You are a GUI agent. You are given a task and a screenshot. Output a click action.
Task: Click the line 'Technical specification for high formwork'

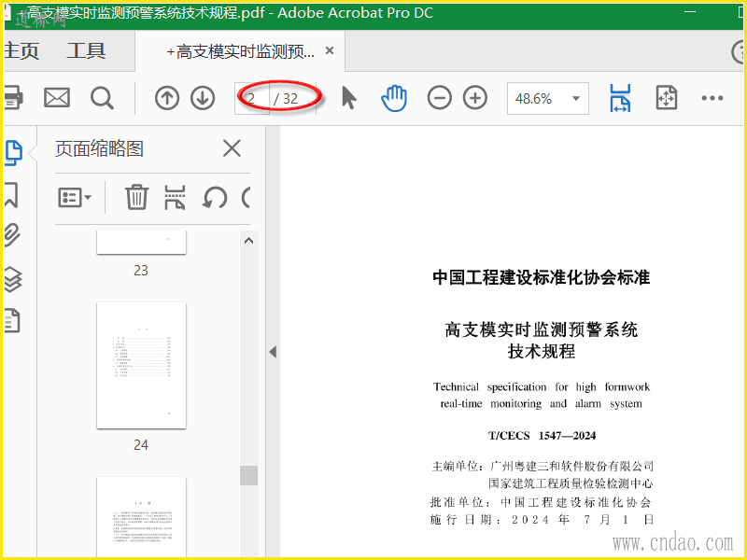(x=542, y=386)
